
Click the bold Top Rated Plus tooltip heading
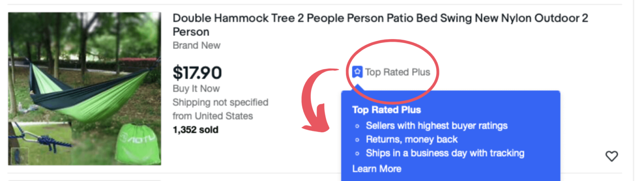pyautogui.click(x=386, y=110)
